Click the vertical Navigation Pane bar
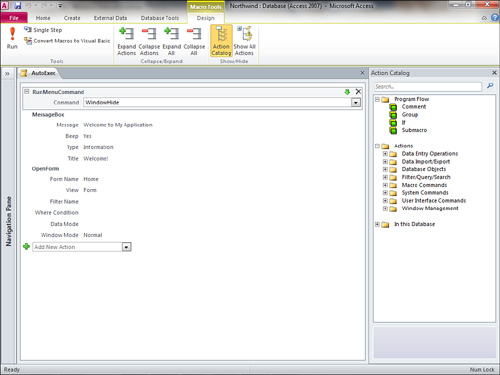Screen dimensions: 500x375 pos(8,221)
